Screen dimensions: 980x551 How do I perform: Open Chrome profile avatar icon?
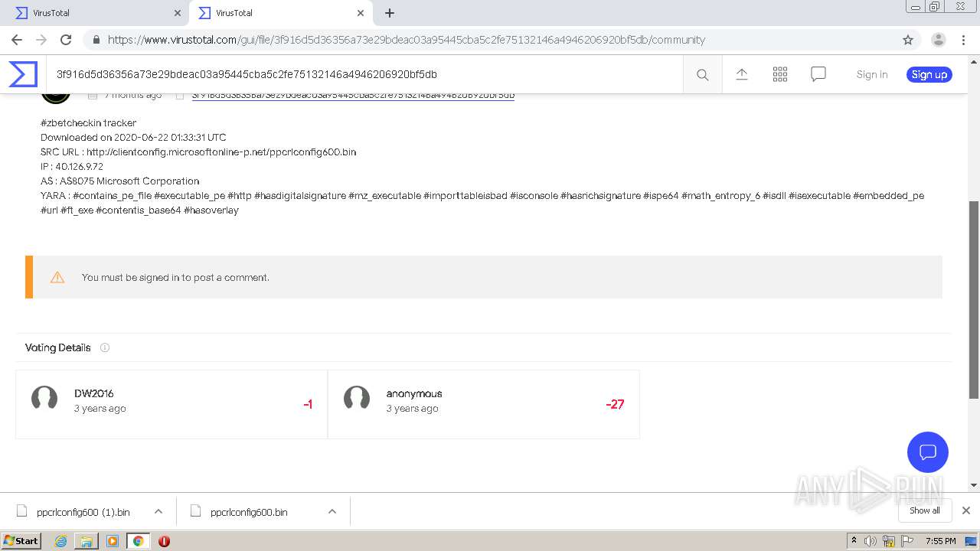[x=939, y=40]
